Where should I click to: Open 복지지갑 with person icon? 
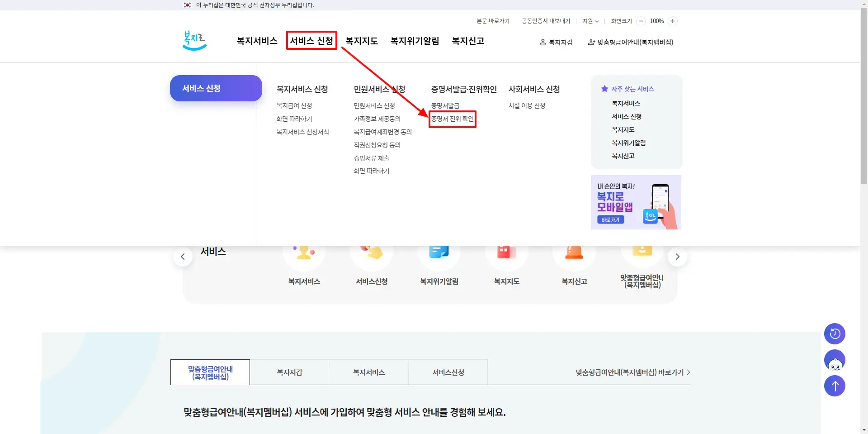coord(556,42)
